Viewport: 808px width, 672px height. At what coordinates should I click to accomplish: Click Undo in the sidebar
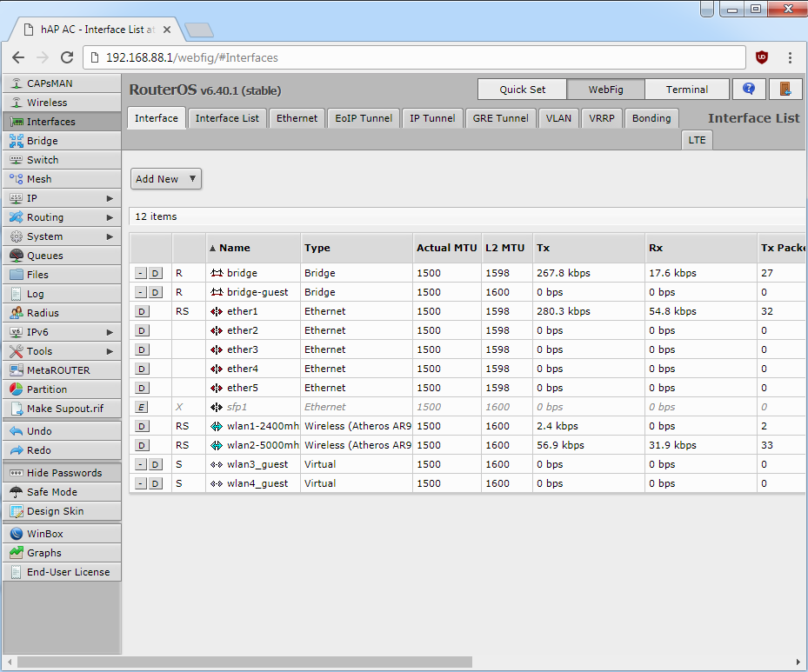coord(62,431)
